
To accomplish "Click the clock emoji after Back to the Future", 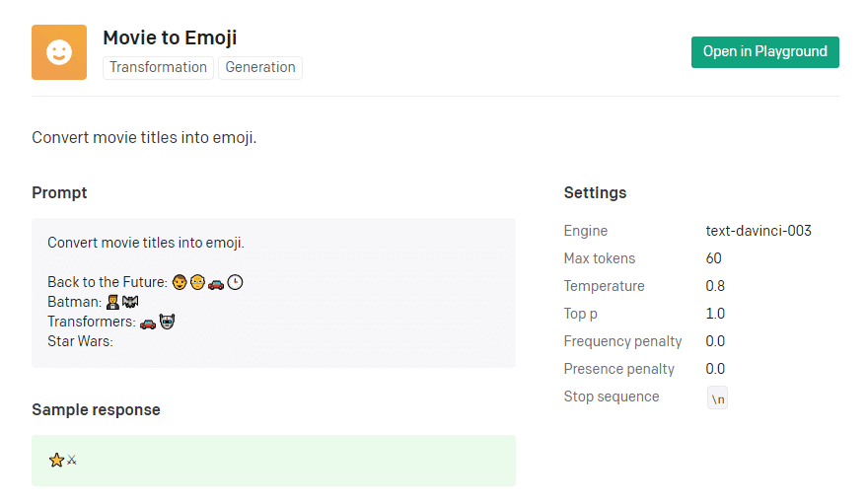I will [235, 282].
